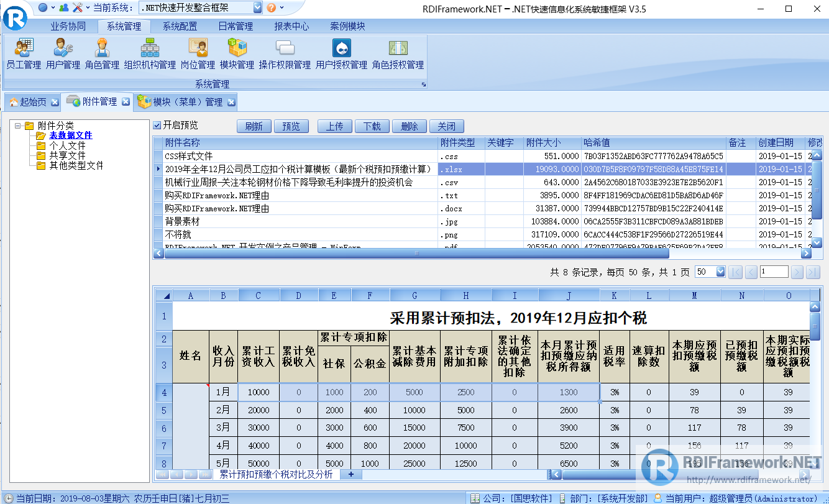829x504 pixels.
Task: Open 模块管理 (Module Management) icon
Action: click(x=237, y=53)
